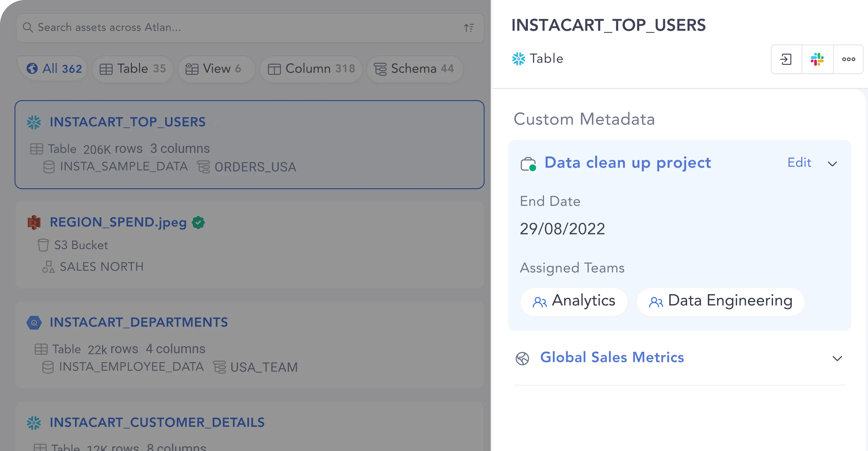Click the BigQuery icon beside INSTACART_DEPARTMENTS
This screenshot has height=451, width=868.
(x=34, y=323)
